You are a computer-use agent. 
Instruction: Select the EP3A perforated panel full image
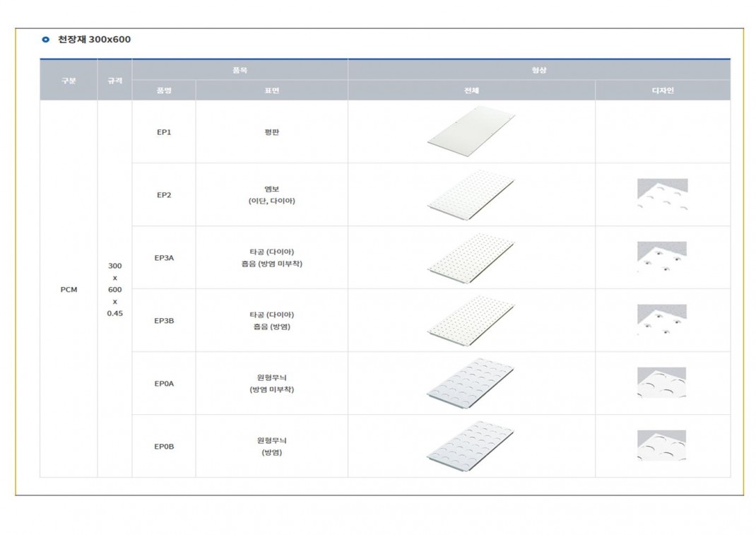[471, 257]
